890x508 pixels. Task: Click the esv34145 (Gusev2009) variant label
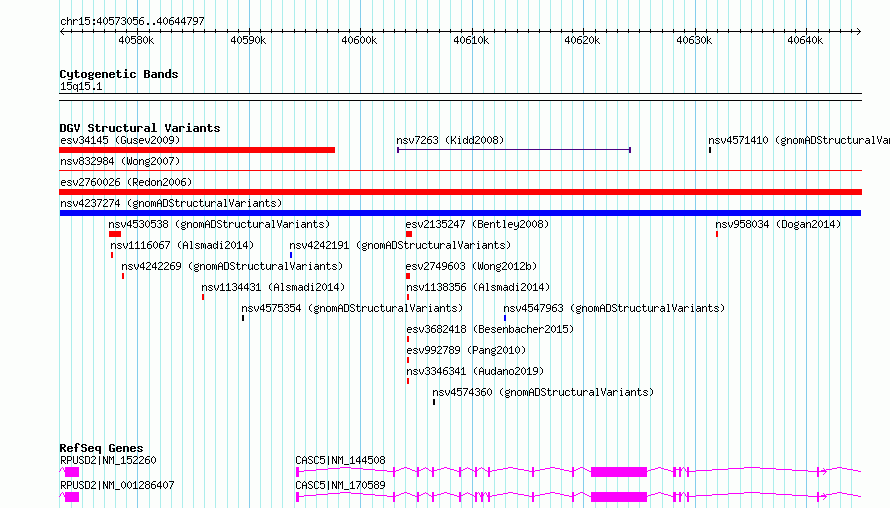(x=120, y=140)
